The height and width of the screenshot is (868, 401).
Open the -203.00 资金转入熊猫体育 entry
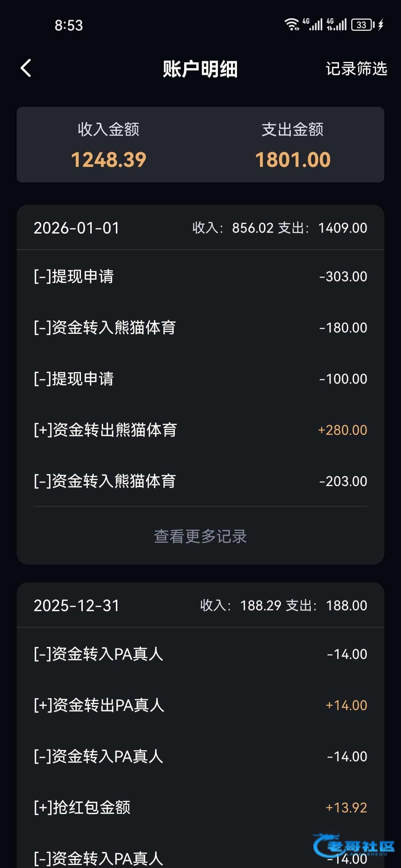pos(200,481)
